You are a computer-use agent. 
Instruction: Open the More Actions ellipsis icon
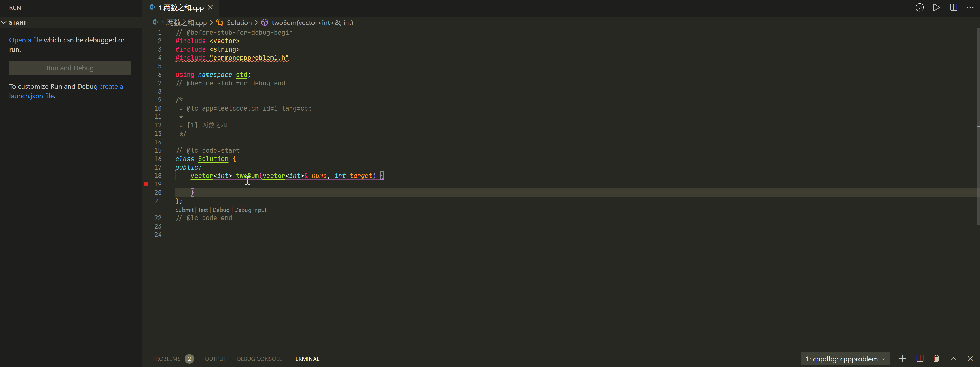tap(971, 7)
